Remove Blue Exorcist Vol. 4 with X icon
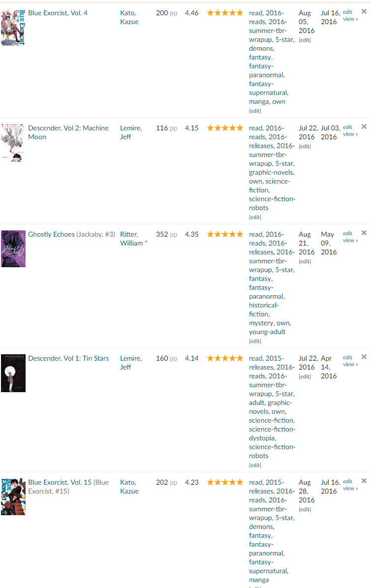Screen dimensions: 372x588 coord(364,12)
